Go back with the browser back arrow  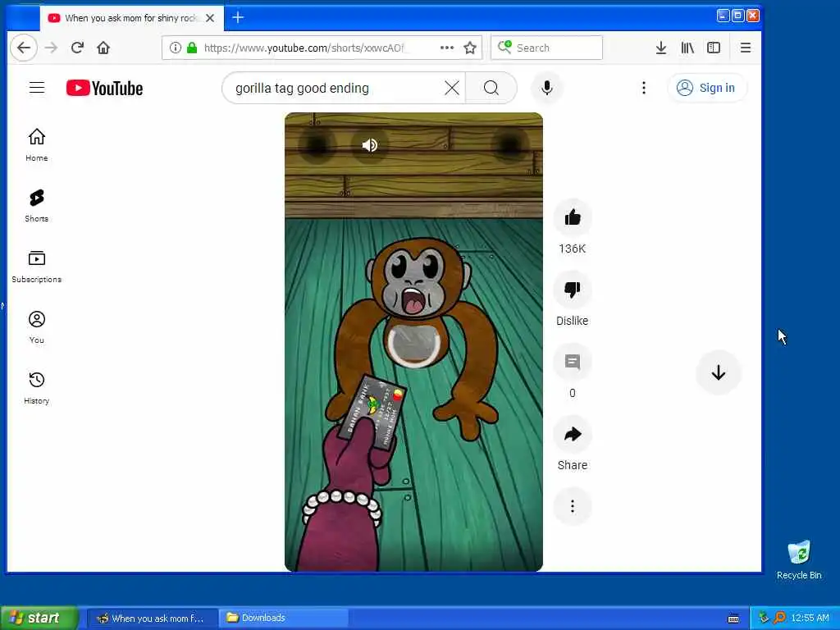[x=24, y=48]
